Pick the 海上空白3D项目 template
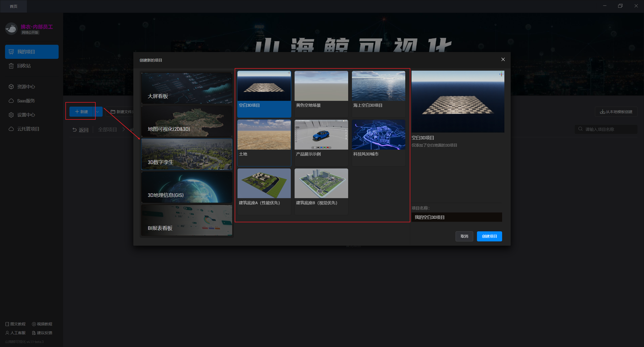The width and height of the screenshot is (644, 347). click(378, 86)
